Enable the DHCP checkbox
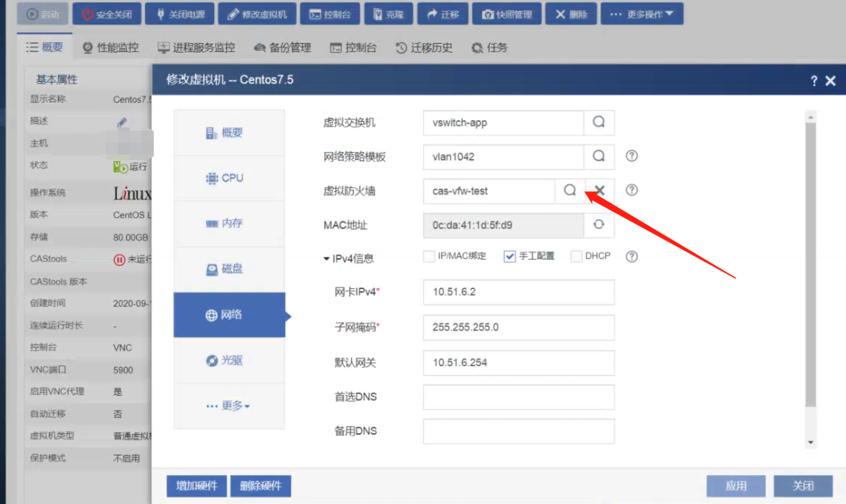Viewport: 846px width, 504px height. click(576, 256)
